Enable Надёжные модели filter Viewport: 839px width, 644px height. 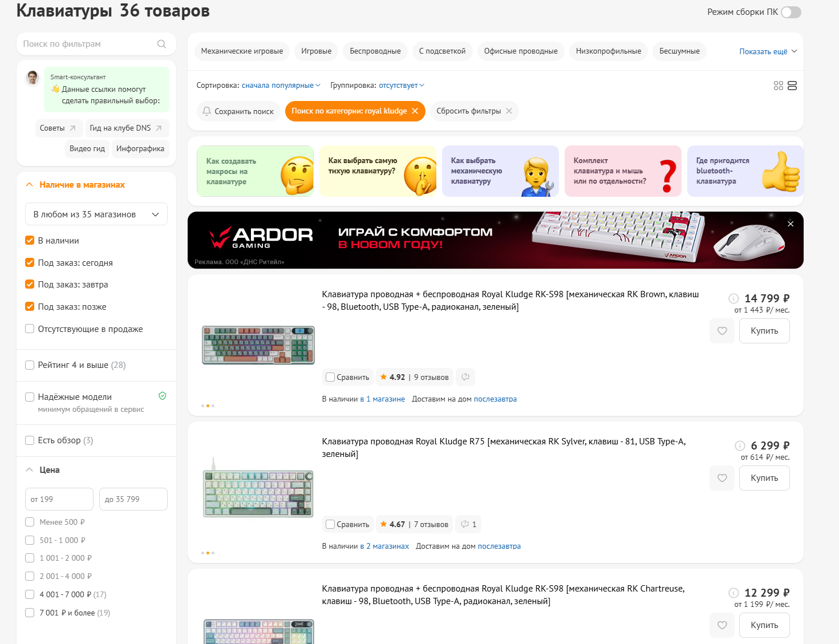[30, 397]
